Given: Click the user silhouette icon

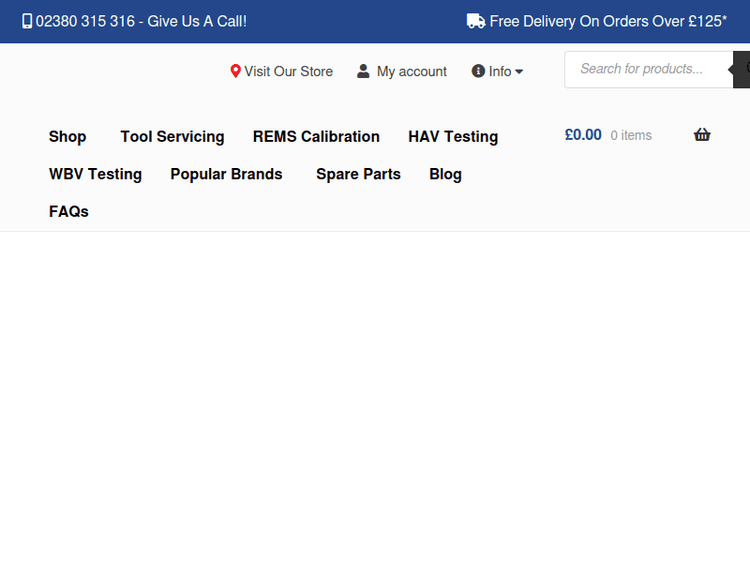Looking at the screenshot, I should point(363,71).
